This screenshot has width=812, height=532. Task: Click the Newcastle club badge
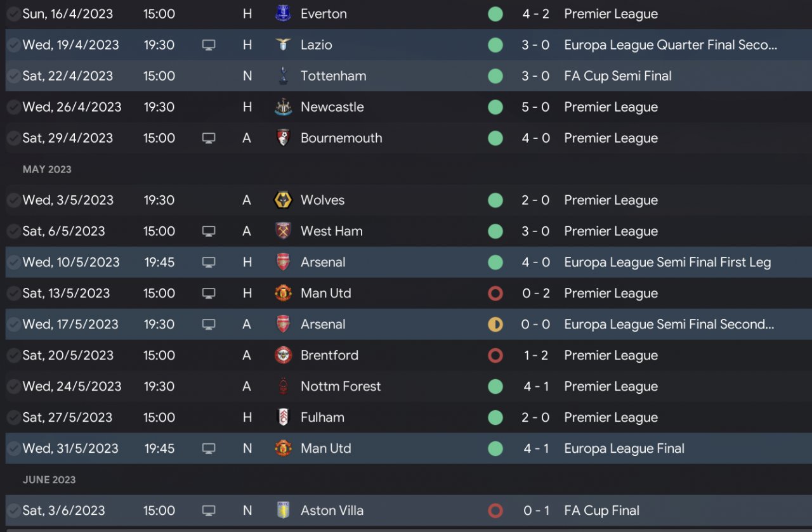[x=283, y=107]
